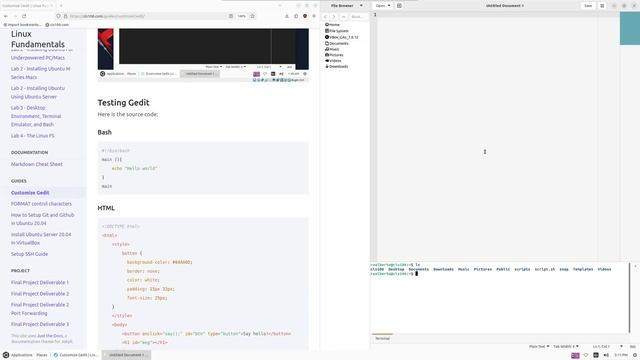
Task: Open the Places menu in bottom panel
Action: [42, 355]
